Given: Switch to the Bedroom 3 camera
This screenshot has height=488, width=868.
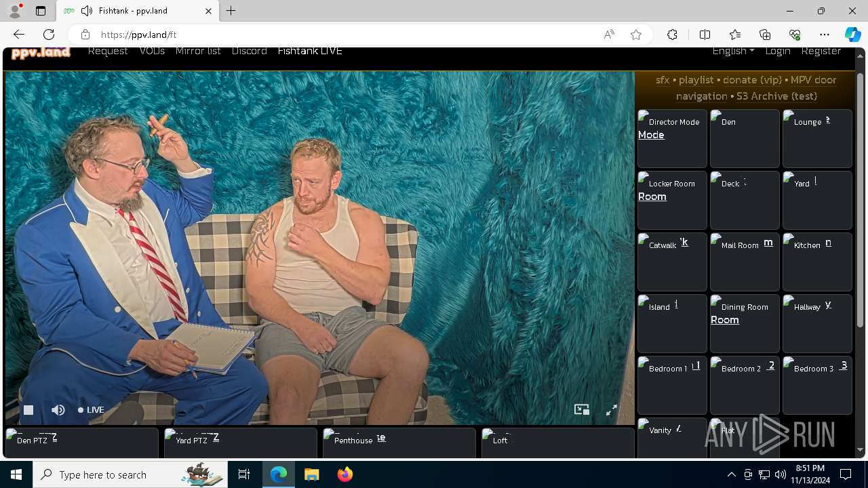Looking at the screenshot, I should click(x=817, y=385).
